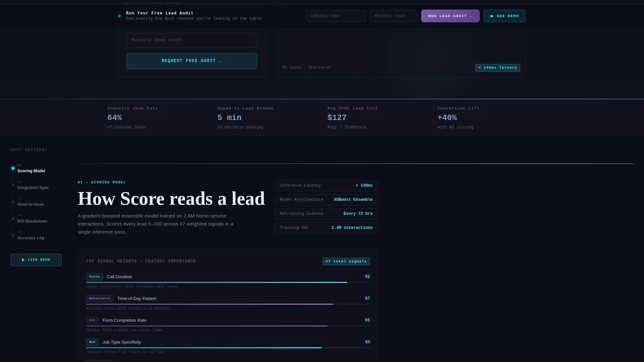The image size is (644, 362).
Task: Click the Call Duration score 92
Action: click(x=367, y=277)
